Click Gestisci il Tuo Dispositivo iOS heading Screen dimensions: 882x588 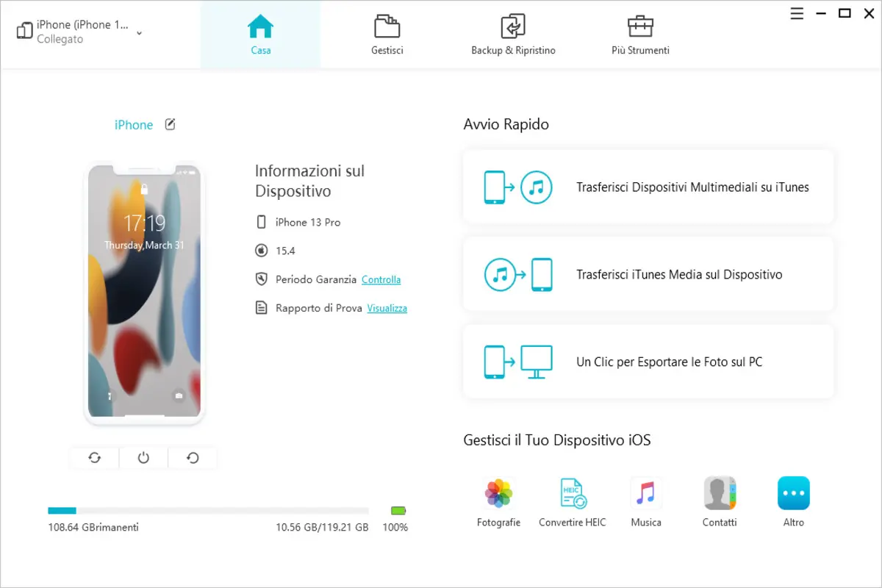pos(557,440)
